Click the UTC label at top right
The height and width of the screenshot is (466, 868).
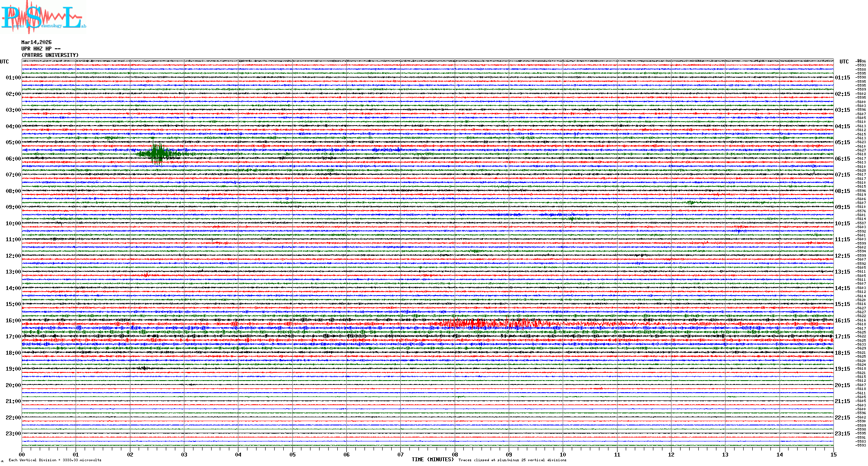click(844, 62)
